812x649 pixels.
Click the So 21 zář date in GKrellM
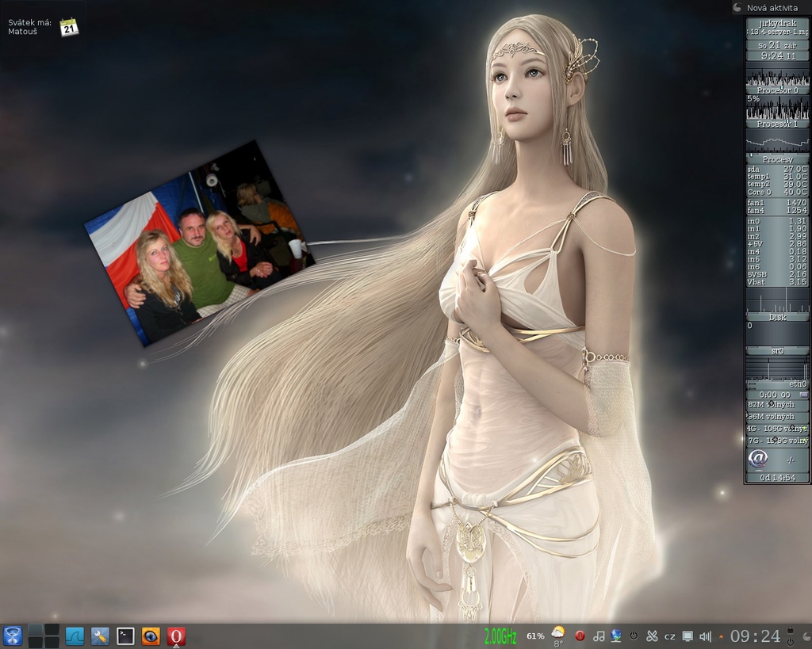(777, 45)
